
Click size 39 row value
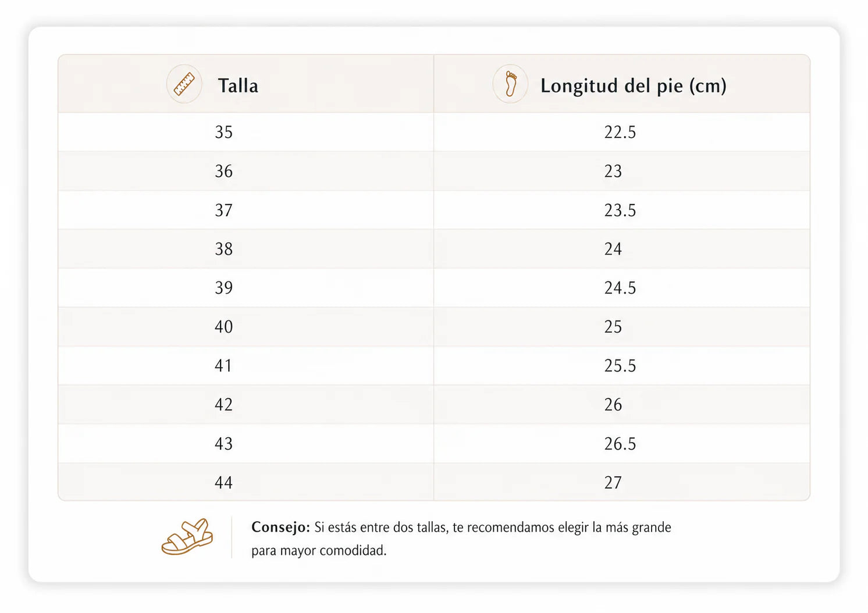click(x=223, y=288)
